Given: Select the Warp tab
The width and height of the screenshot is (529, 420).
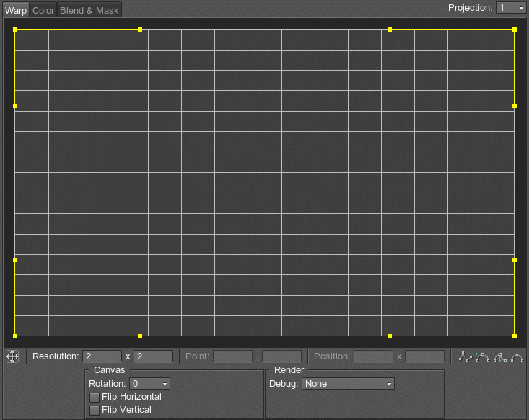Looking at the screenshot, I should click(x=15, y=10).
